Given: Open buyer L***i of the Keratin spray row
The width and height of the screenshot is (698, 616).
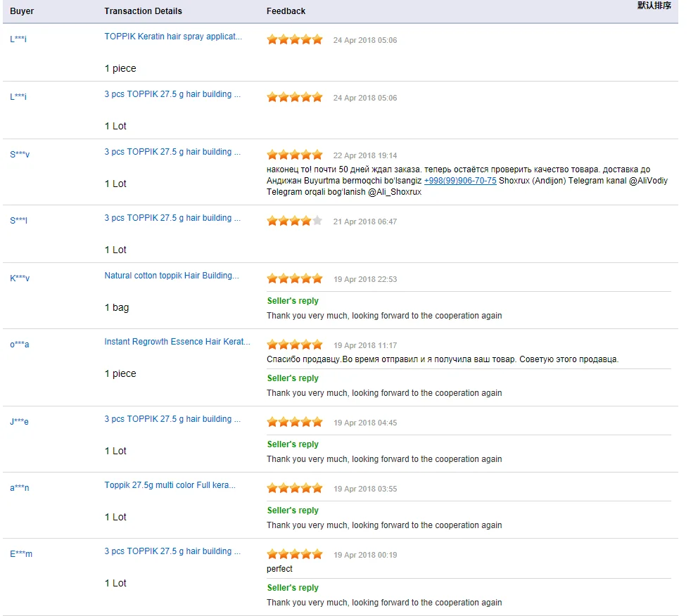Looking at the screenshot, I should [18, 39].
